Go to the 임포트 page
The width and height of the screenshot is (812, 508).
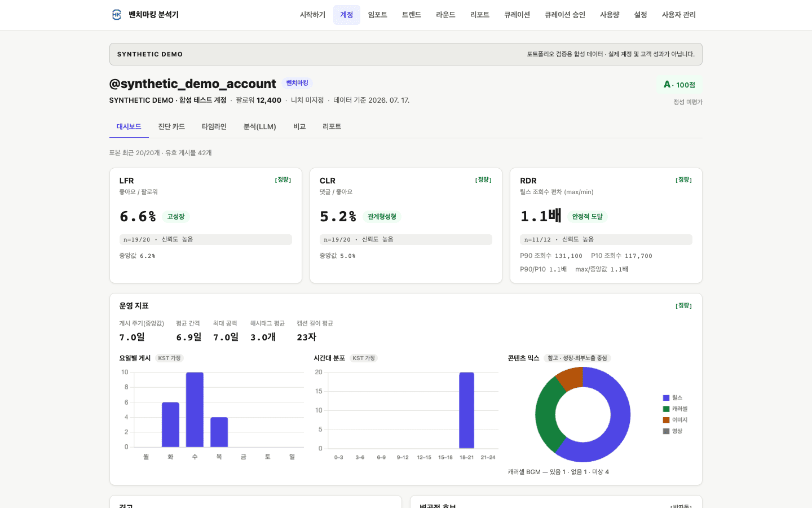coord(378,15)
